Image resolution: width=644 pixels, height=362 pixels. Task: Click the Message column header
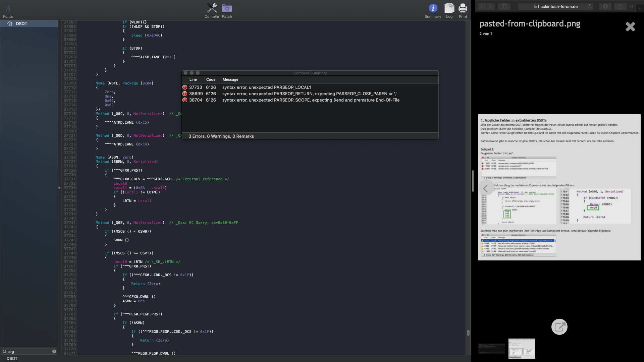pos(230,79)
